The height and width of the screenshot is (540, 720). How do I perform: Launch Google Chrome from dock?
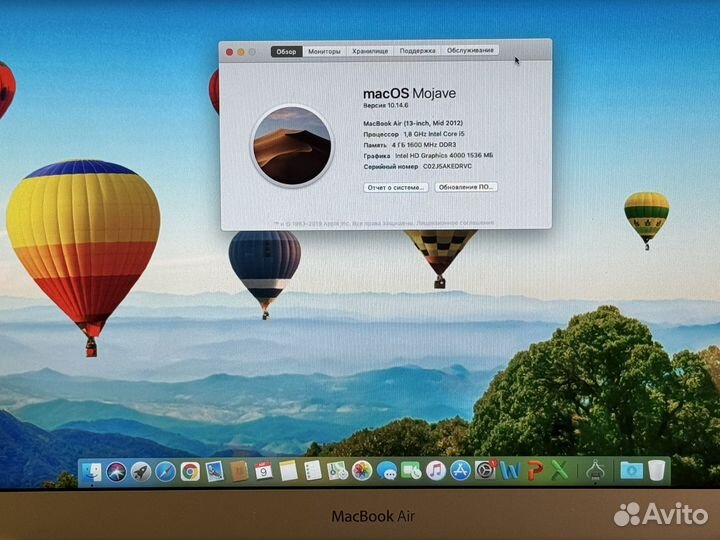pyautogui.click(x=190, y=472)
